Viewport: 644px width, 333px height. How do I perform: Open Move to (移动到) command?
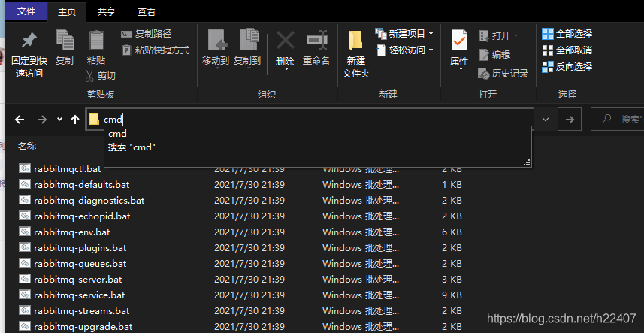tap(216, 50)
